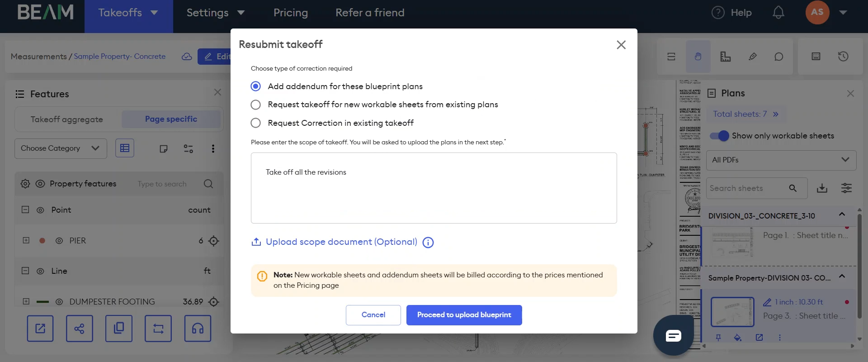Click the Help question mark icon

[718, 13]
